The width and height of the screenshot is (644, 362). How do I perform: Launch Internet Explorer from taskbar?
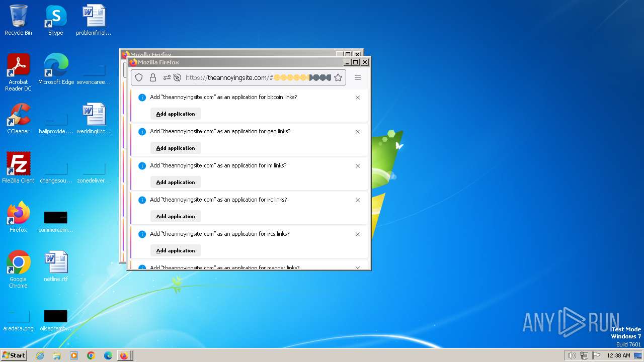(40, 355)
